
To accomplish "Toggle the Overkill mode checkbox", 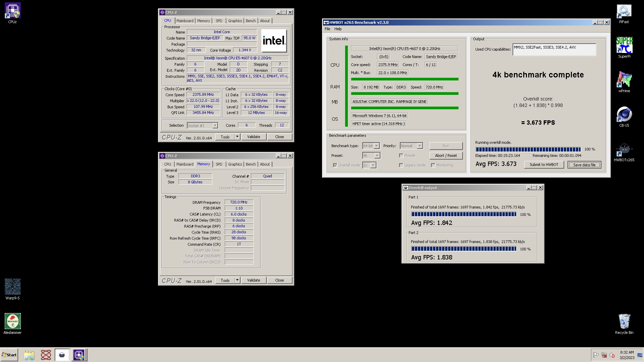I will [x=335, y=165].
